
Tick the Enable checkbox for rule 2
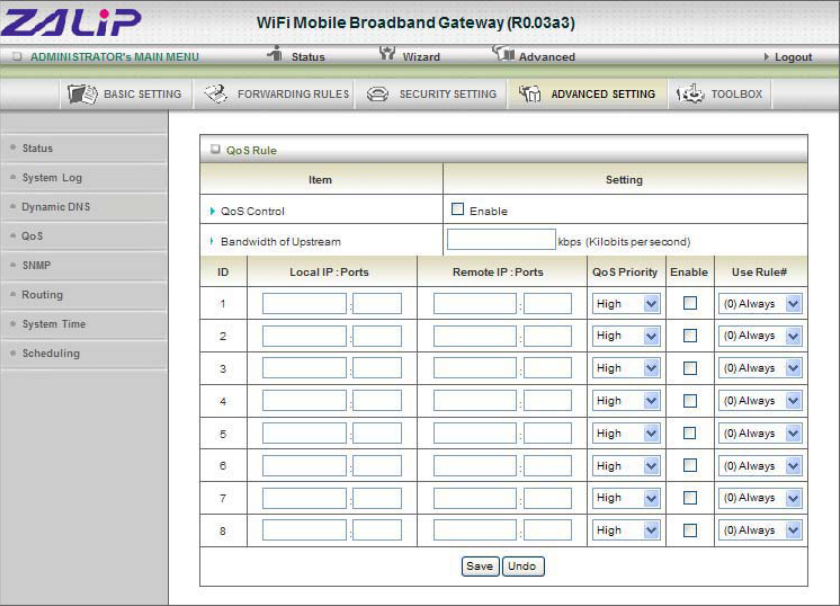(x=690, y=335)
